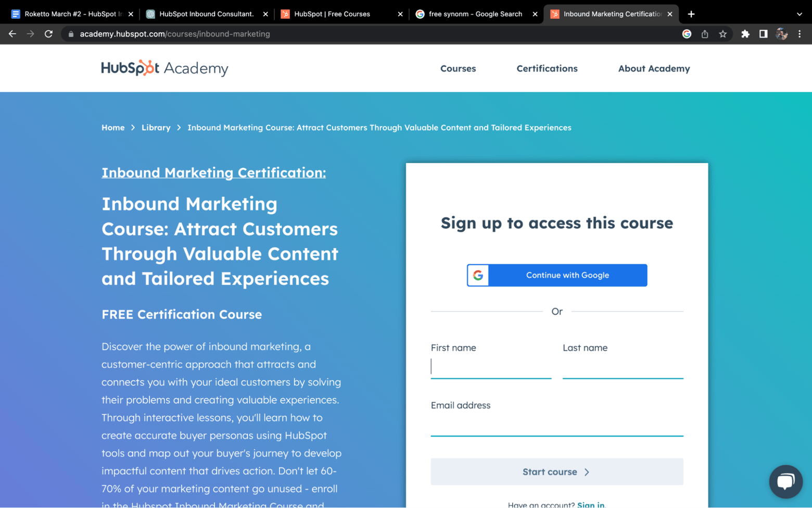Open the chat widget in the corner
The height and width of the screenshot is (508, 812).
point(786,481)
